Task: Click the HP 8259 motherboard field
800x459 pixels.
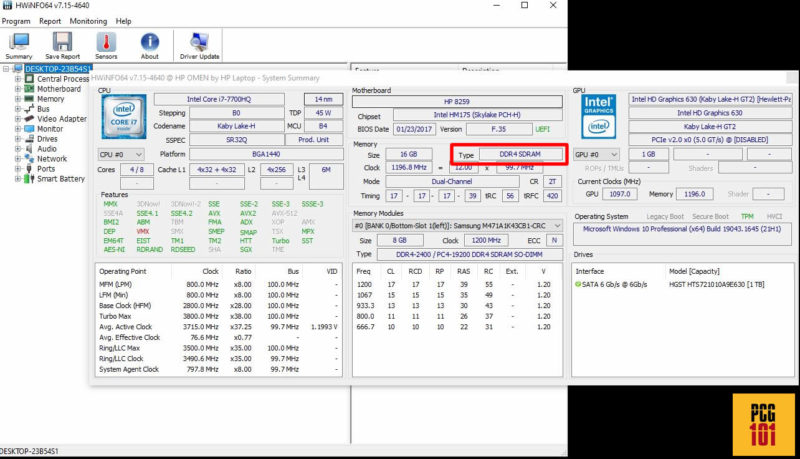Action: [457, 101]
